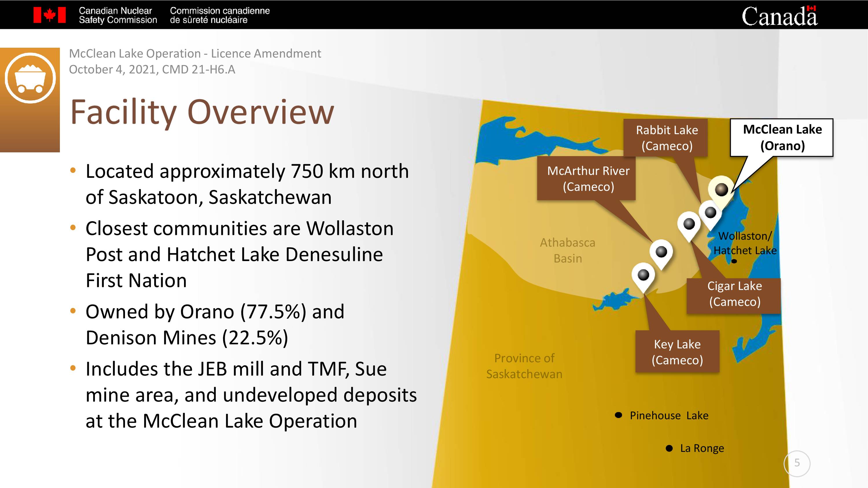
Task: Click the Pinehouse Lake location dot
Action: pos(618,415)
